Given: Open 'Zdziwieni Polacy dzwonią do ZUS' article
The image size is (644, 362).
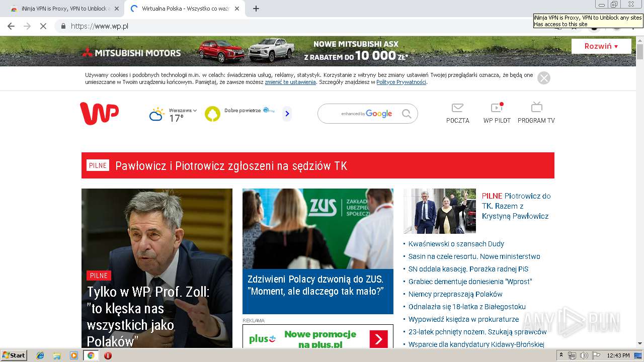Looking at the screenshot, I should 315,285.
